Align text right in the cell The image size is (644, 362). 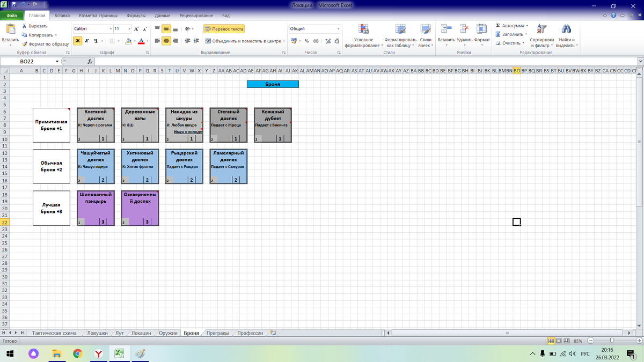pos(175,41)
